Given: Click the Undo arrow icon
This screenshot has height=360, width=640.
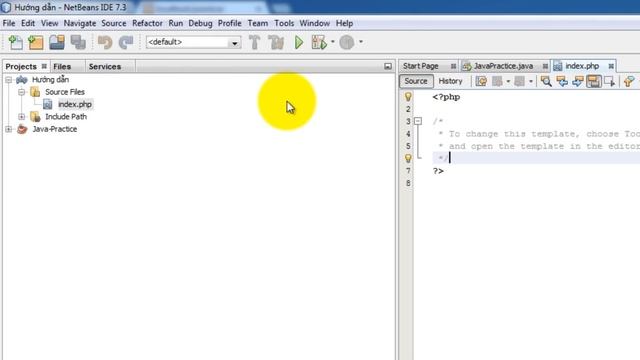Looking at the screenshot, I should (x=105, y=42).
